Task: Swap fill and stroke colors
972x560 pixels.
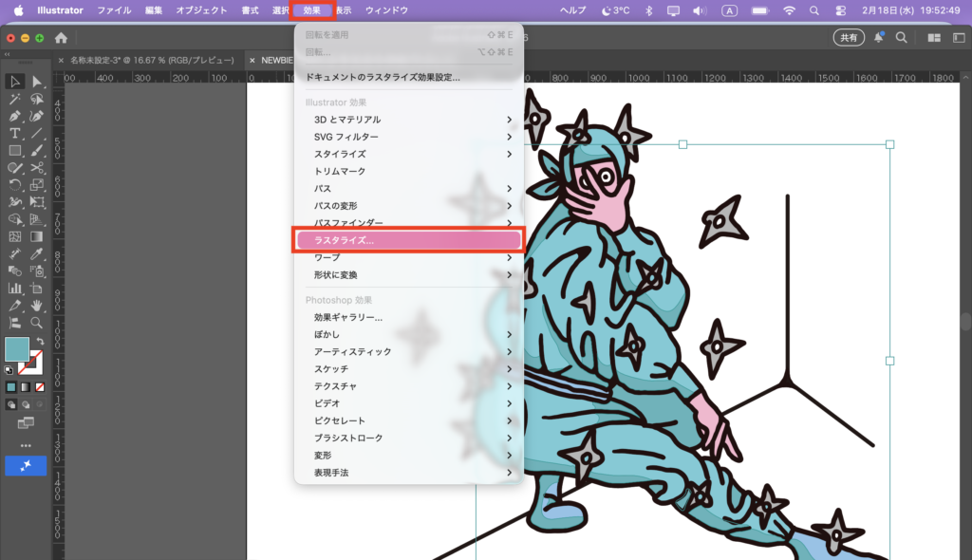Action: pyautogui.click(x=40, y=342)
